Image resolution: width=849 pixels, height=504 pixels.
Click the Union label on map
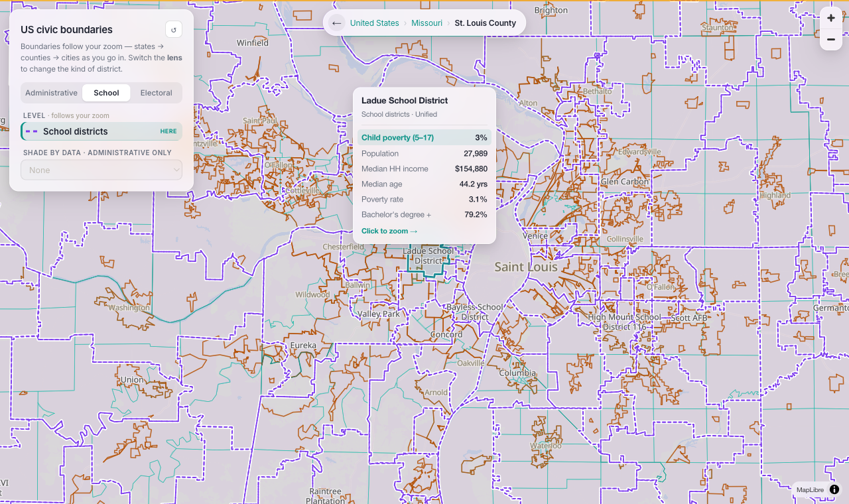point(132,379)
